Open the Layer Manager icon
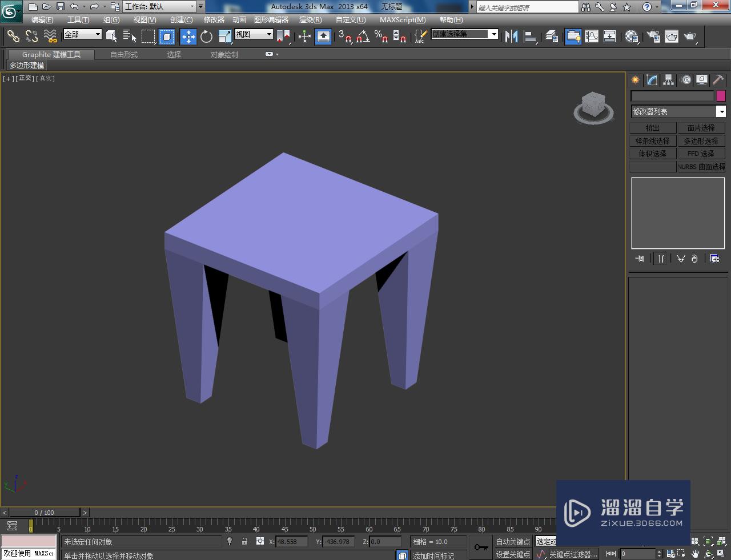This screenshot has width=731, height=560. [x=552, y=37]
